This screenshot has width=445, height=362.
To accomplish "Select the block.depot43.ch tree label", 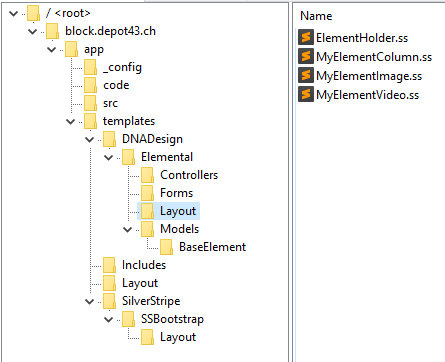I will click(110, 31).
